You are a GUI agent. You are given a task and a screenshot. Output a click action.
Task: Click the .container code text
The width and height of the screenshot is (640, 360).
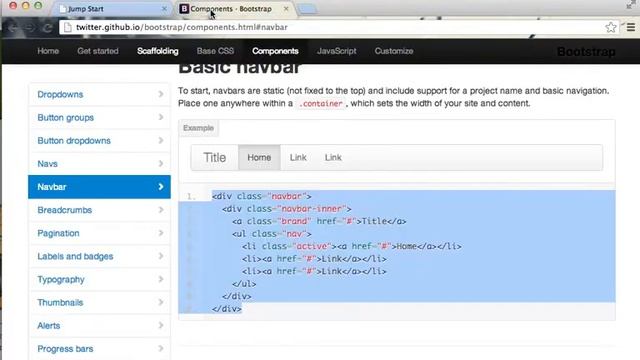(321, 104)
